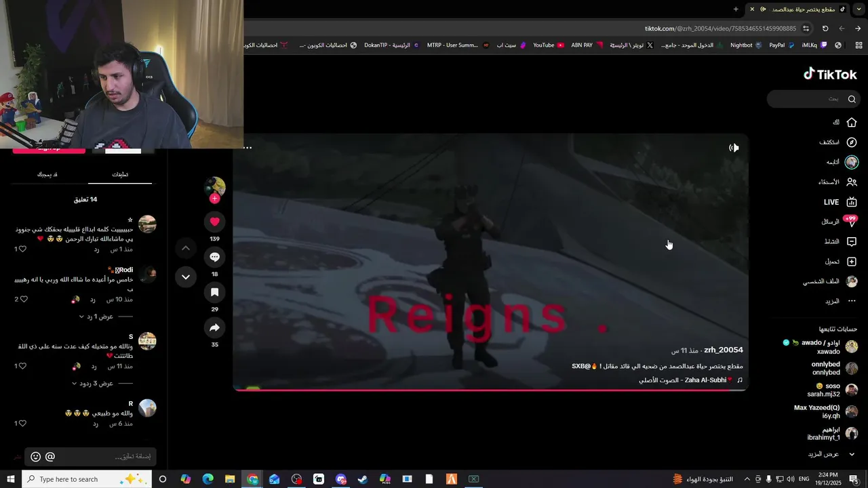Click the tiktok.com address bar
The image size is (868, 488).
(529, 28)
